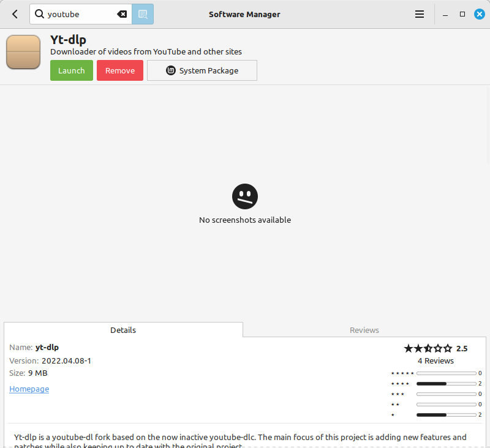Remove the Yt-dlp package
Viewport: 490px width, 448px height.
[x=120, y=70]
